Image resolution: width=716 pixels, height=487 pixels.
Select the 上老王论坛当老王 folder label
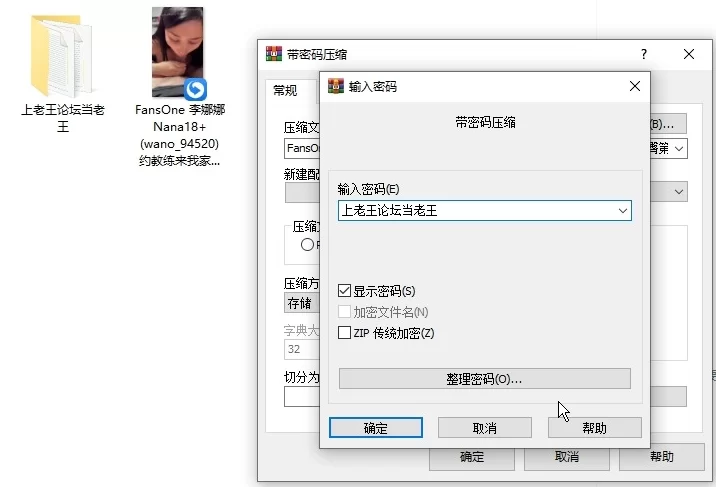(x=63, y=118)
